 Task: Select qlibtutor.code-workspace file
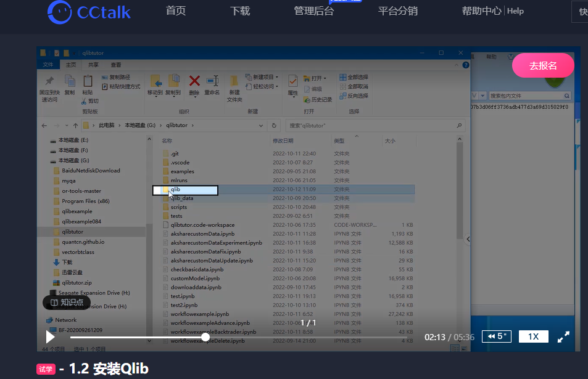point(202,225)
